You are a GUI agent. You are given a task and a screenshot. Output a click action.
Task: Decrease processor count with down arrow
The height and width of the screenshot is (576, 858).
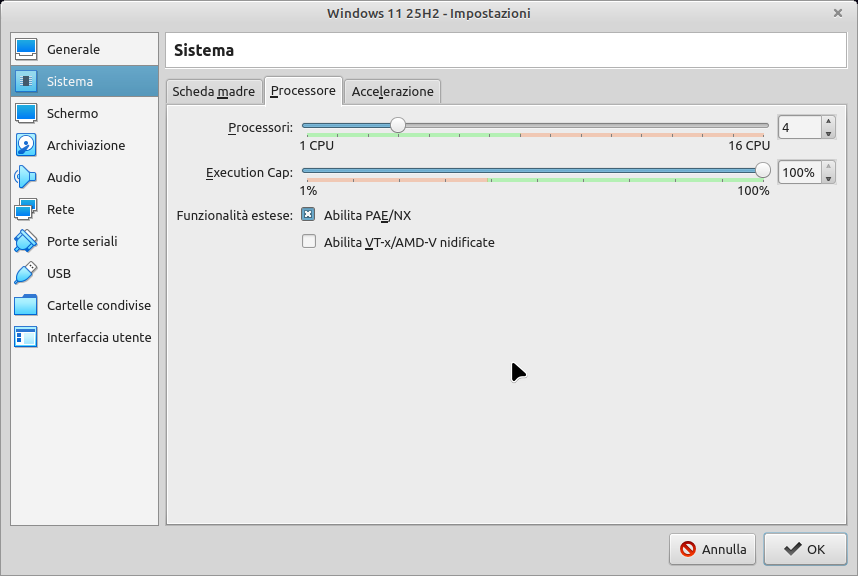(828, 133)
